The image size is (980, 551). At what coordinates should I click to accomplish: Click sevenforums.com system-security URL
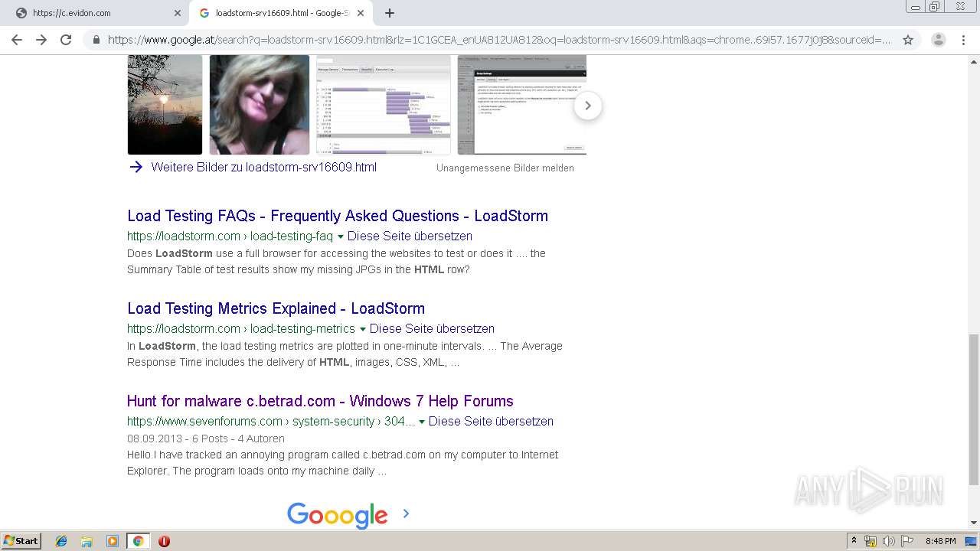pos(271,421)
